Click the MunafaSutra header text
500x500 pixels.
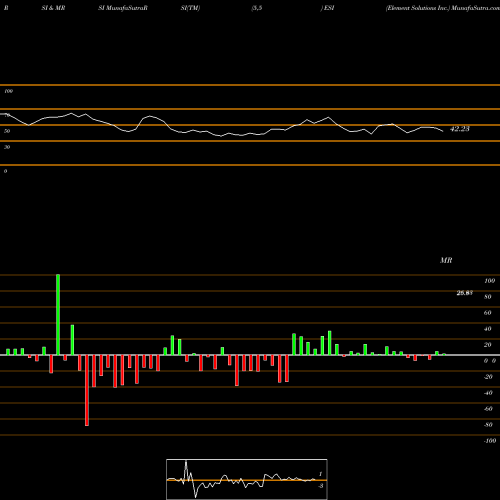475,8
